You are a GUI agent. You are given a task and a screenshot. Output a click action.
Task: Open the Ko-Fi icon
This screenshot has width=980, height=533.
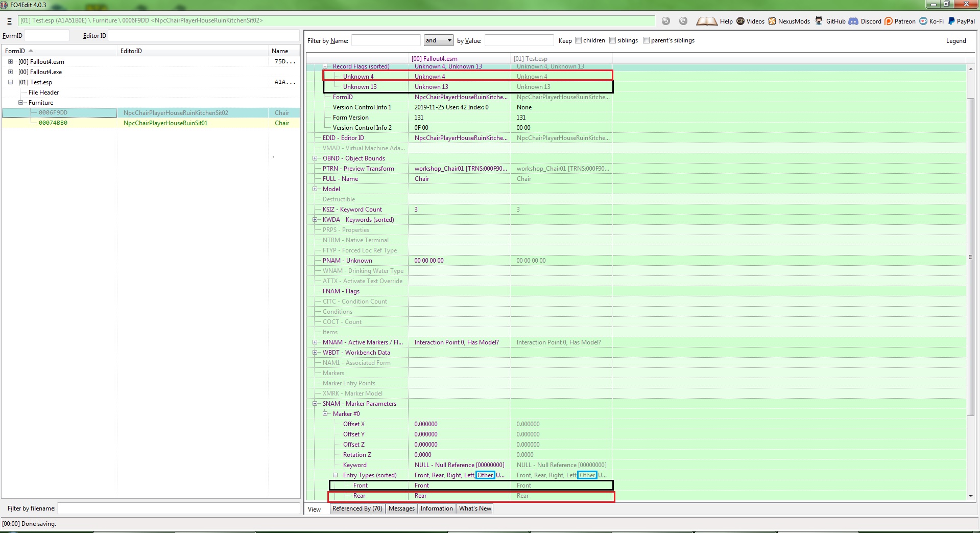click(923, 21)
